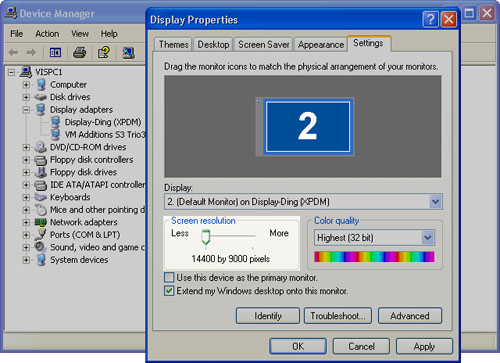Screen dimensions: 500x363
Task: Select the IDE ATA/ATAPI controllers icon
Action: (x=41, y=185)
